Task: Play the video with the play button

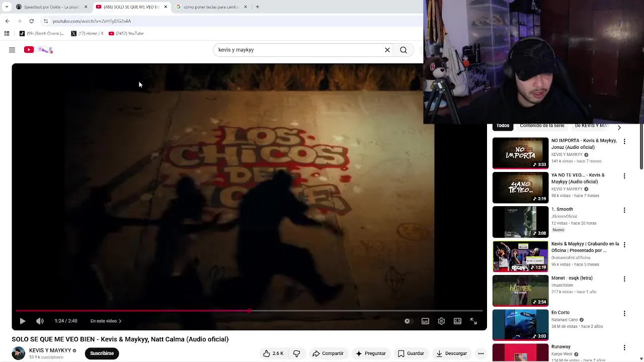Action: pos(23,321)
